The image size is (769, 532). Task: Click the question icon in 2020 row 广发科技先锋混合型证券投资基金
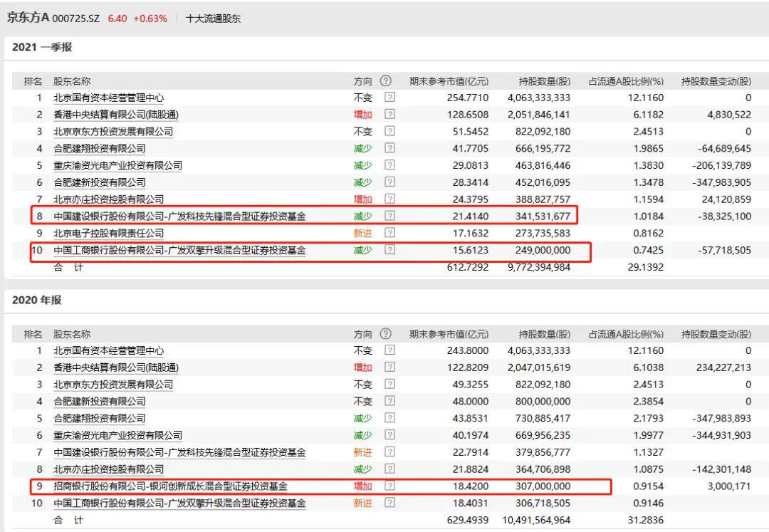tap(390, 452)
